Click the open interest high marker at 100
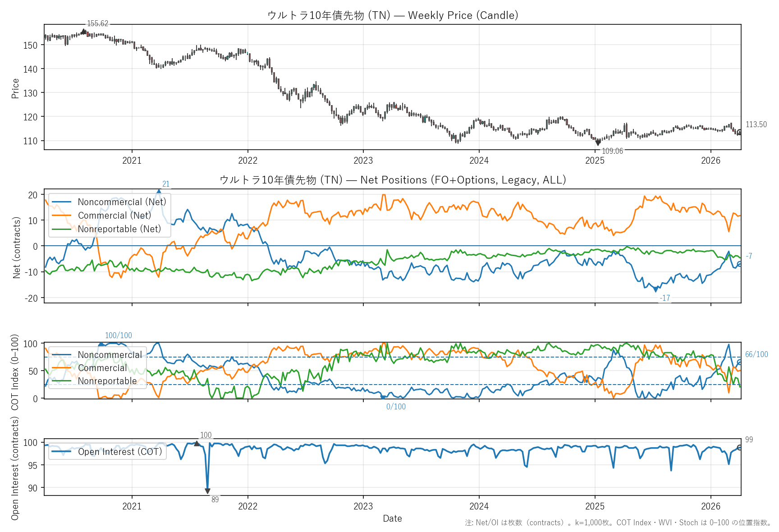 click(x=197, y=444)
